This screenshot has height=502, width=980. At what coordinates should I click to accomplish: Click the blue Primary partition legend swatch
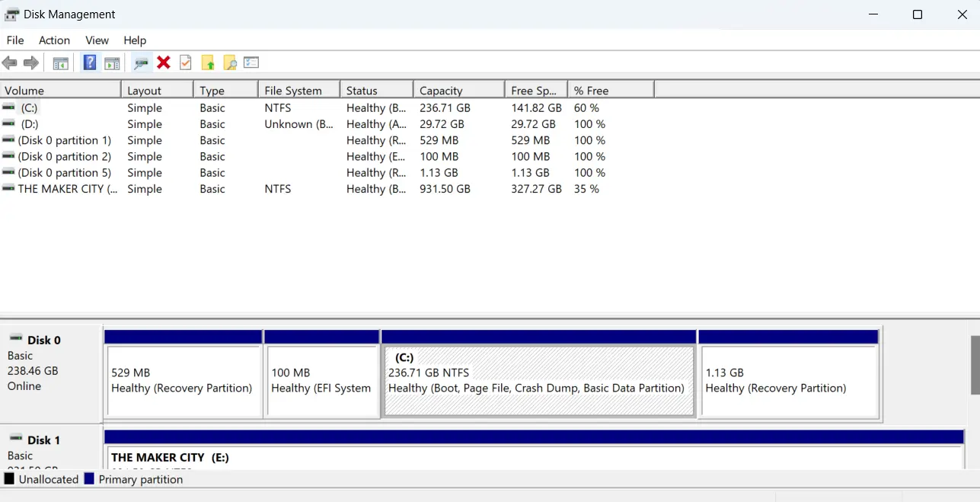pyautogui.click(x=89, y=479)
